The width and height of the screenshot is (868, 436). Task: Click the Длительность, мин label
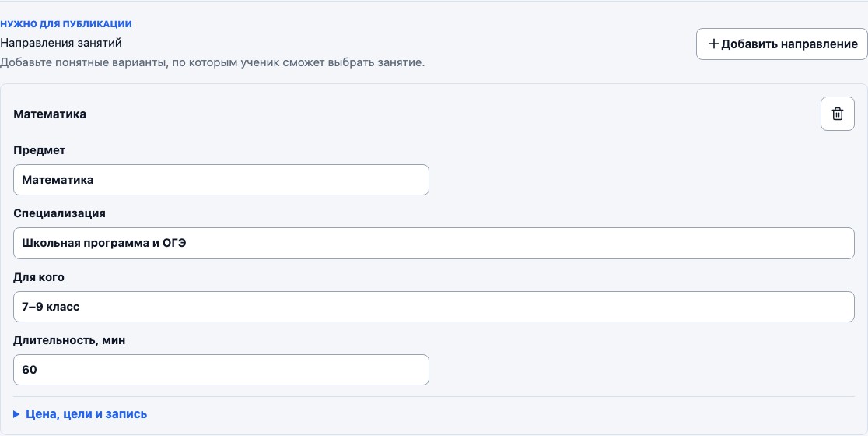pos(69,340)
